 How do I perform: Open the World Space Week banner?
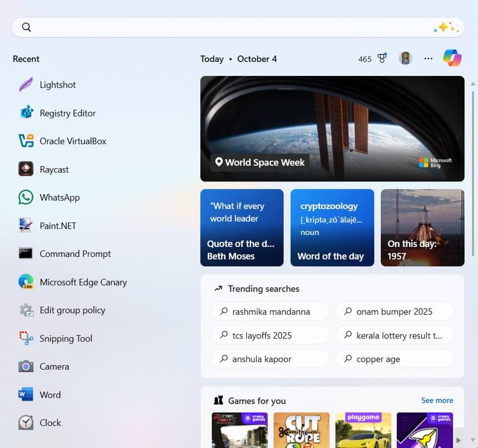tap(332, 128)
